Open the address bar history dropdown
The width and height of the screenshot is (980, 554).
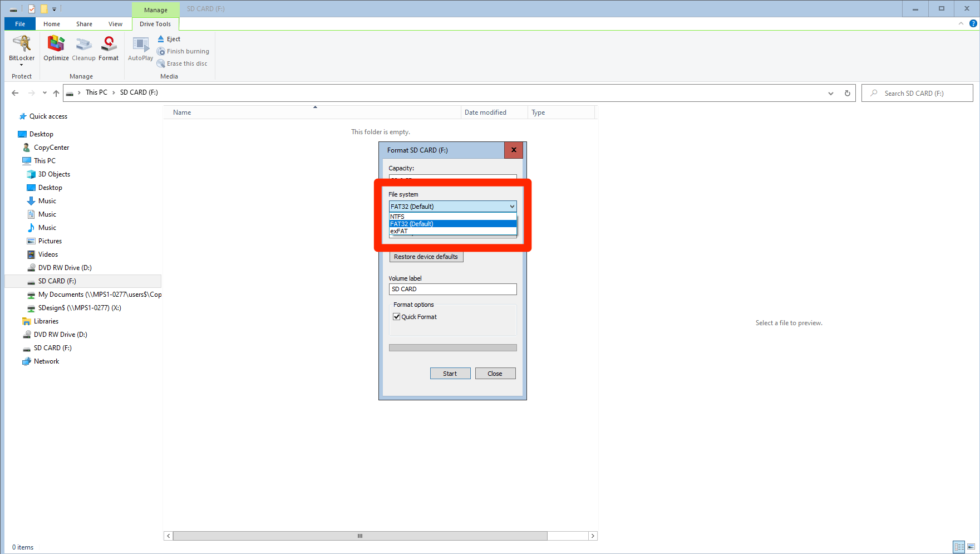click(x=830, y=93)
